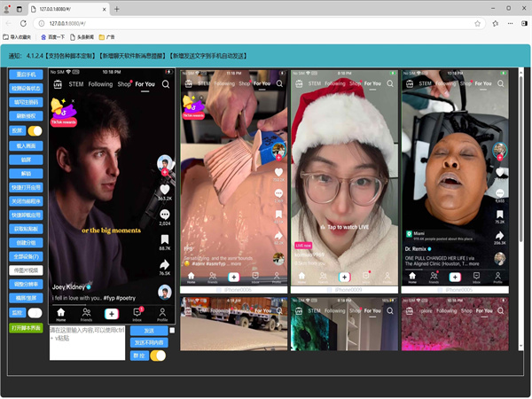Click the 重启手机 button
532x399 pixels.
tap(26, 75)
